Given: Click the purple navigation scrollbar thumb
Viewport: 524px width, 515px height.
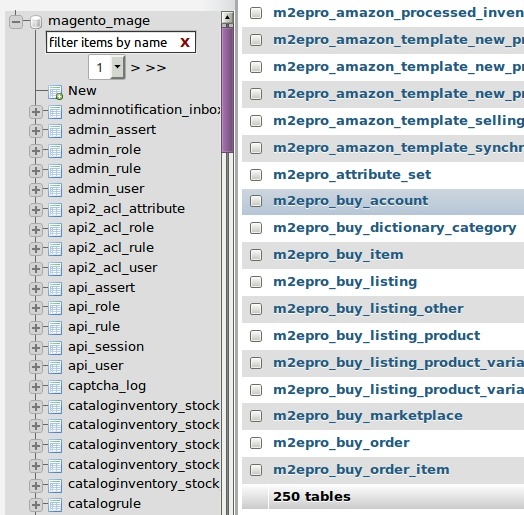Looking at the screenshot, I should (227, 90).
